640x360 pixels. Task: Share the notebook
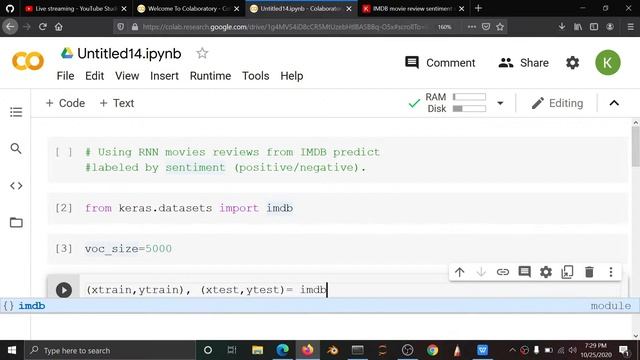click(x=524, y=63)
